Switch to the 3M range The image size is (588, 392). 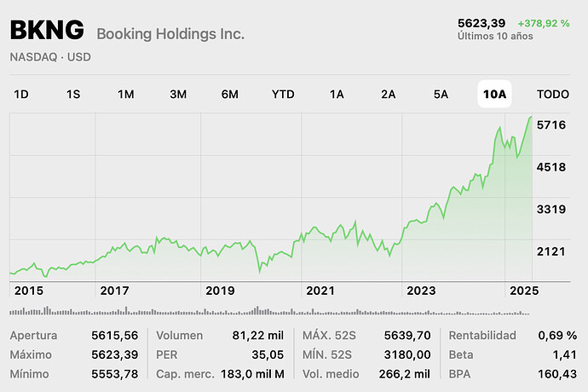(178, 94)
